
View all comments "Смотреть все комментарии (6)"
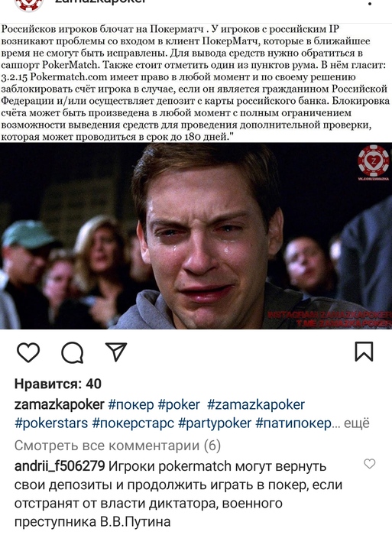click(x=118, y=446)
